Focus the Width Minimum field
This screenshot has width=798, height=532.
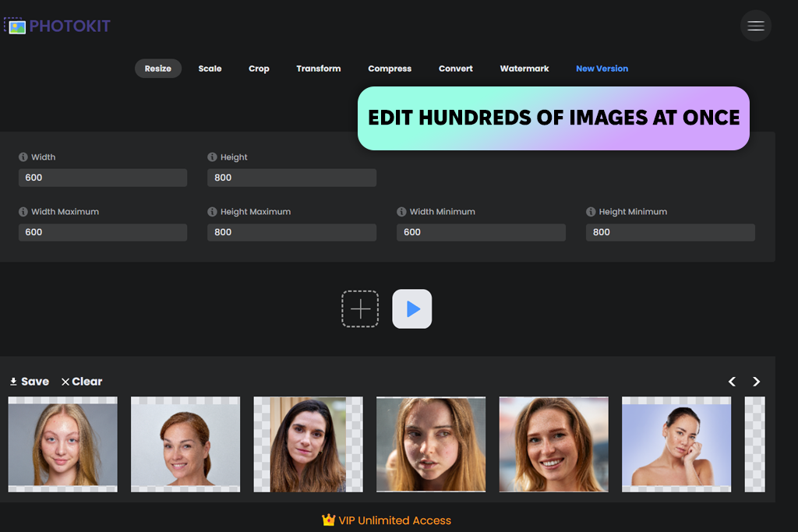(481, 232)
